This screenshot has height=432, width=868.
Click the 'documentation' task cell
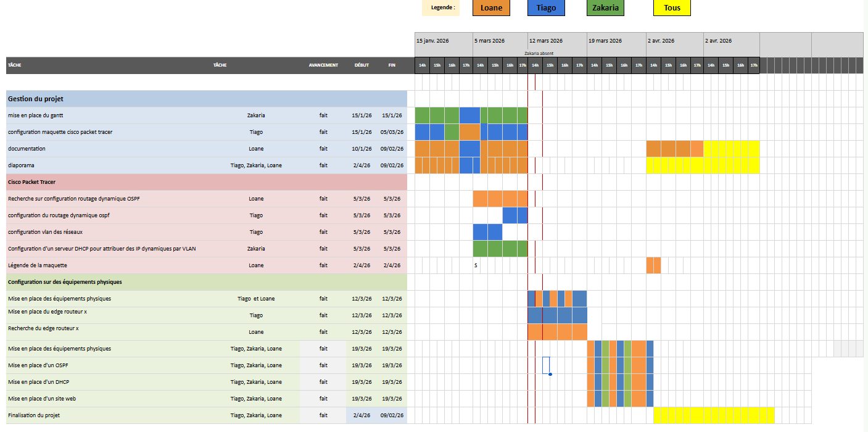27,149
